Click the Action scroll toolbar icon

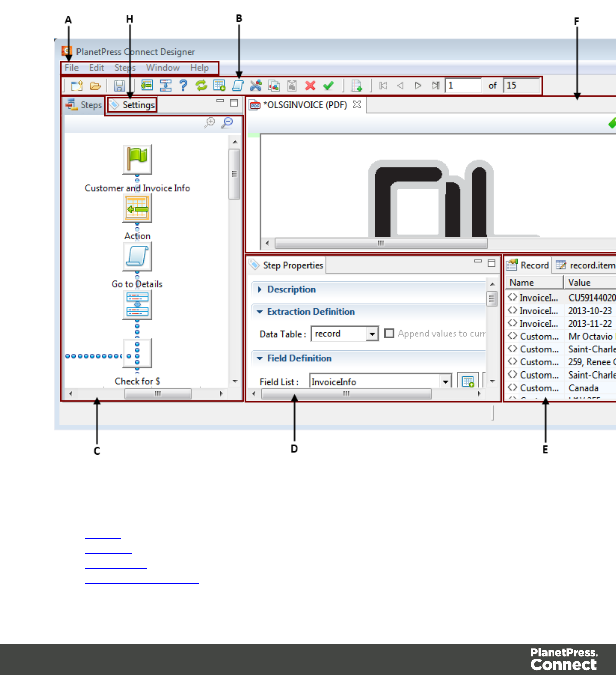[238, 85]
